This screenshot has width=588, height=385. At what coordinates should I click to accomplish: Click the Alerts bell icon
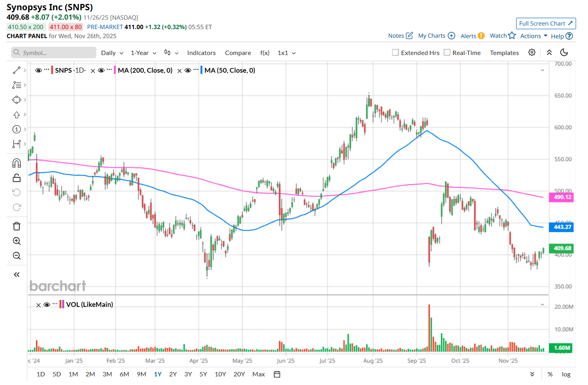point(481,36)
